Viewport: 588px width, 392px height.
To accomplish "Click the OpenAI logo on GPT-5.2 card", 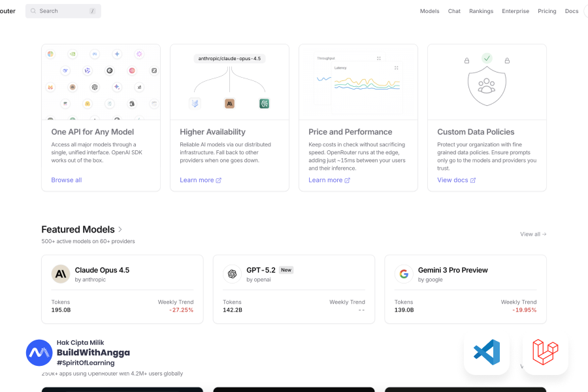I will (231, 274).
